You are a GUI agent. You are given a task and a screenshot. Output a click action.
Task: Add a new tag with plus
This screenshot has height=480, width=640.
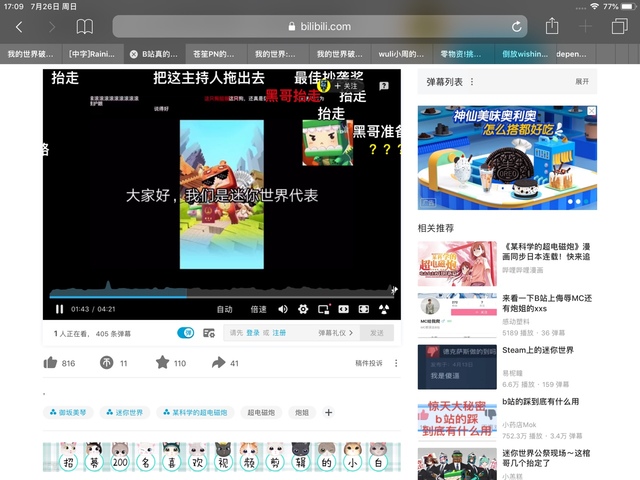pos(328,412)
